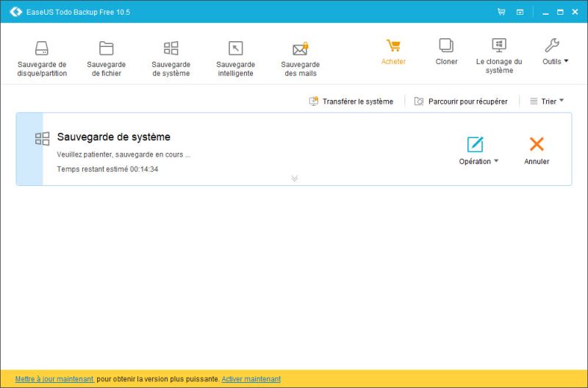The width and height of the screenshot is (588, 388).
Task: Start Sauvegarde de fichier backup
Action: (x=106, y=59)
